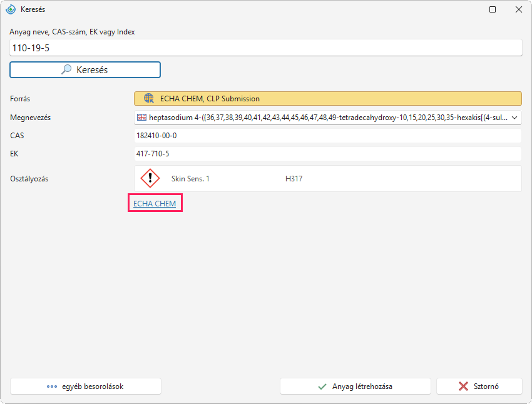Click the Sztornó cancel button

479,386
